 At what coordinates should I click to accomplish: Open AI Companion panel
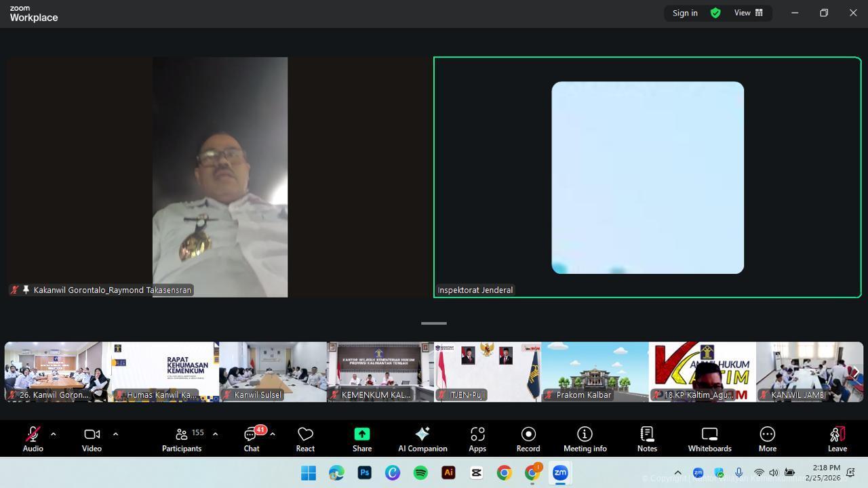pyautogui.click(x=422, y=439)
